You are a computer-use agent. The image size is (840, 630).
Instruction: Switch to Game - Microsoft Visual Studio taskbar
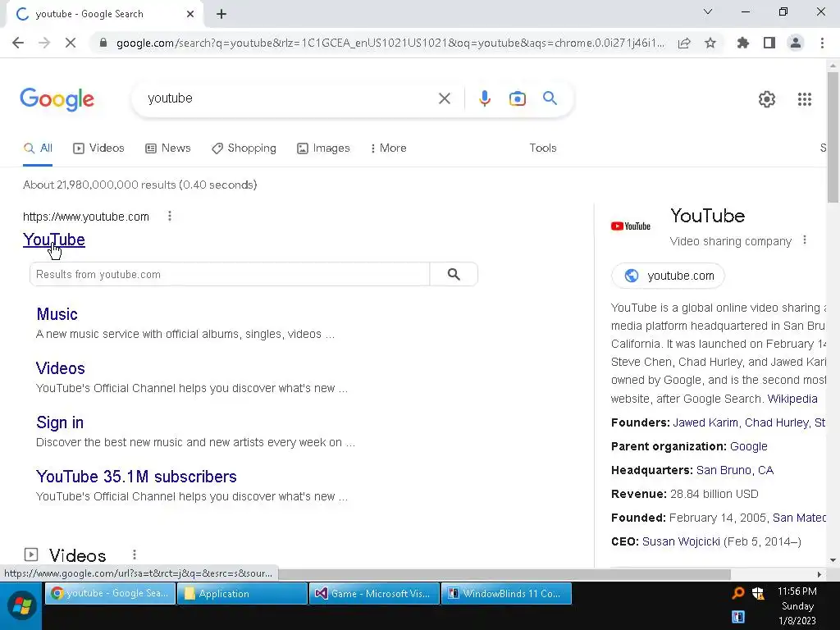374,594
